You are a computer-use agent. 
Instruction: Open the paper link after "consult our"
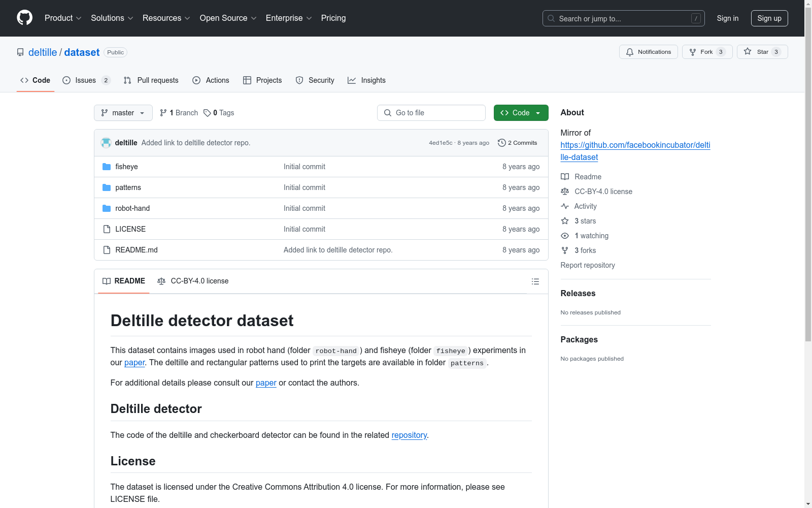266,383
